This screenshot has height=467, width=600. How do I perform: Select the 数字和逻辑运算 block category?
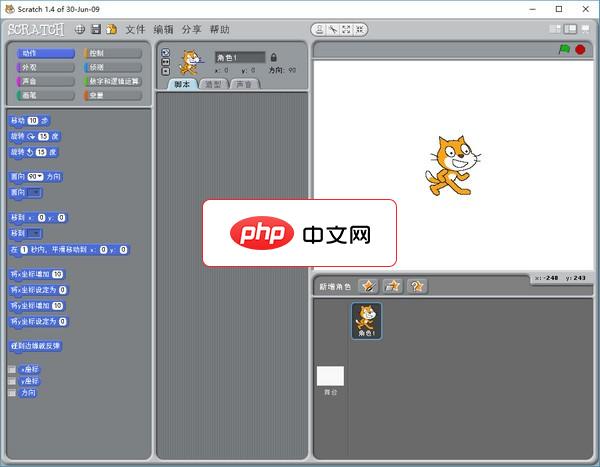tap(113, 81)
